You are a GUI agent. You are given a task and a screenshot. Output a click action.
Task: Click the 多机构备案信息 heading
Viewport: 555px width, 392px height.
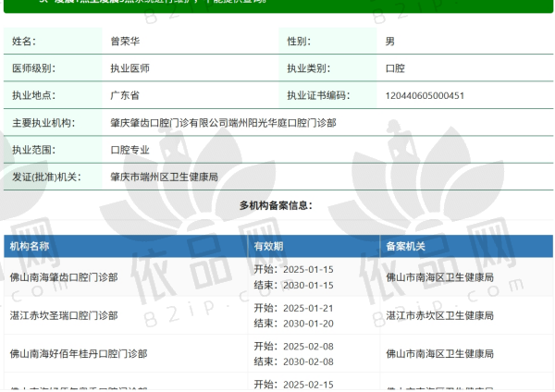point(276,205)
